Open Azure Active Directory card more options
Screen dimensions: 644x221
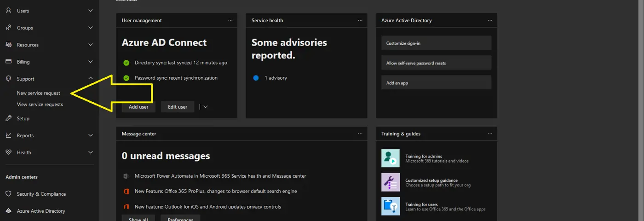pyautogui.click(x=490, y=20)
